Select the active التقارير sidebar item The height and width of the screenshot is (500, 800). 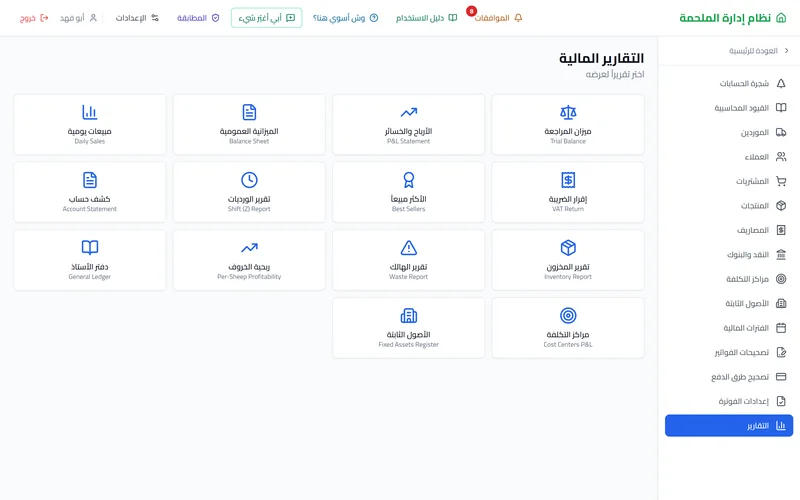(729, 426)
